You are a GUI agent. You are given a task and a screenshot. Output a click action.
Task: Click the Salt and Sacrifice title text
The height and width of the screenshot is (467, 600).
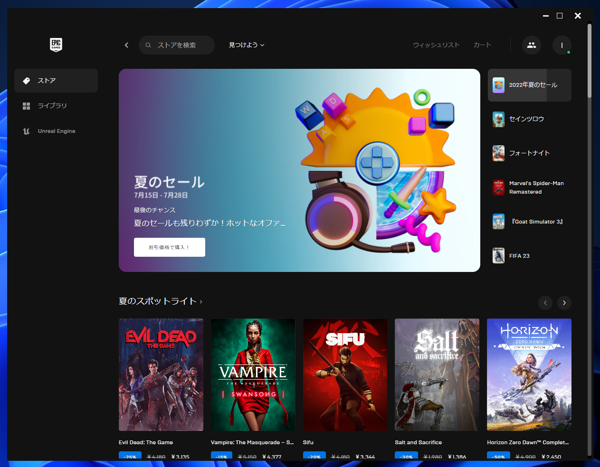coord(418,443)
